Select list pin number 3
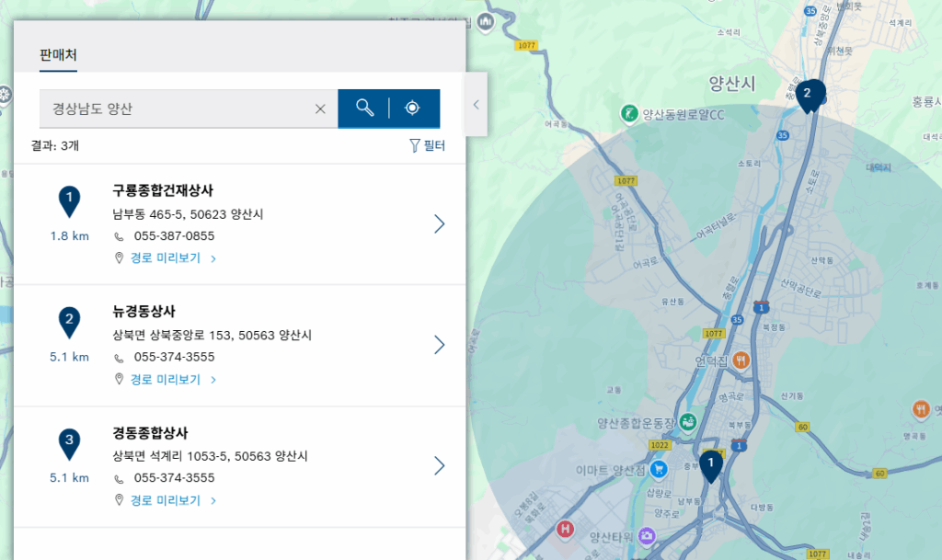The width and height of the screenshot is (942, 560). (69, 443)
